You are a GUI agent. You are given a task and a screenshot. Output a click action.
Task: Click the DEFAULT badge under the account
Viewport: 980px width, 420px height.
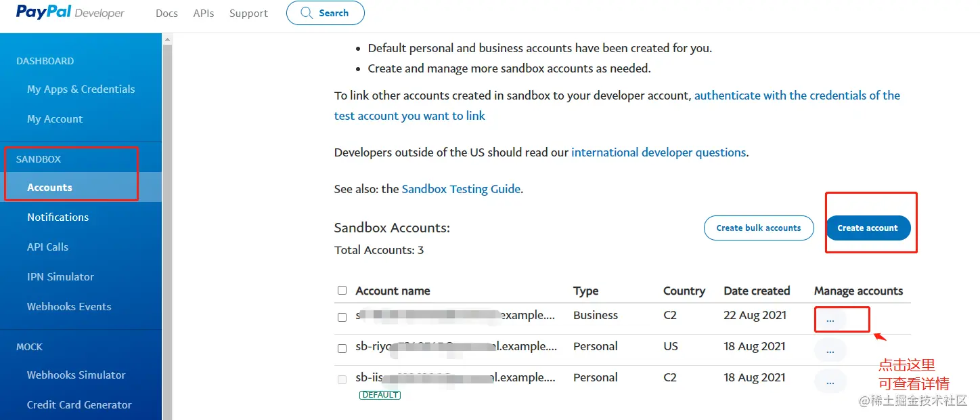[380, 395]
